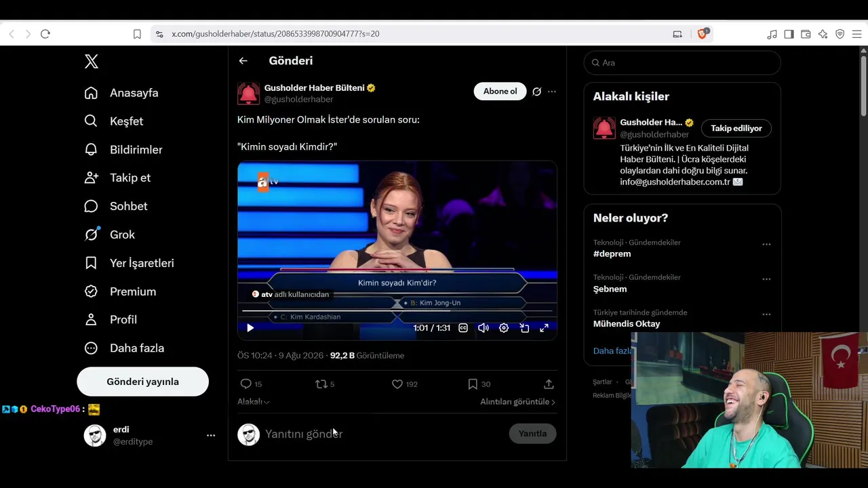Viewport: 868px width, 488px height.
Task: Toggle video closed captions
Action: click(463, 328)
